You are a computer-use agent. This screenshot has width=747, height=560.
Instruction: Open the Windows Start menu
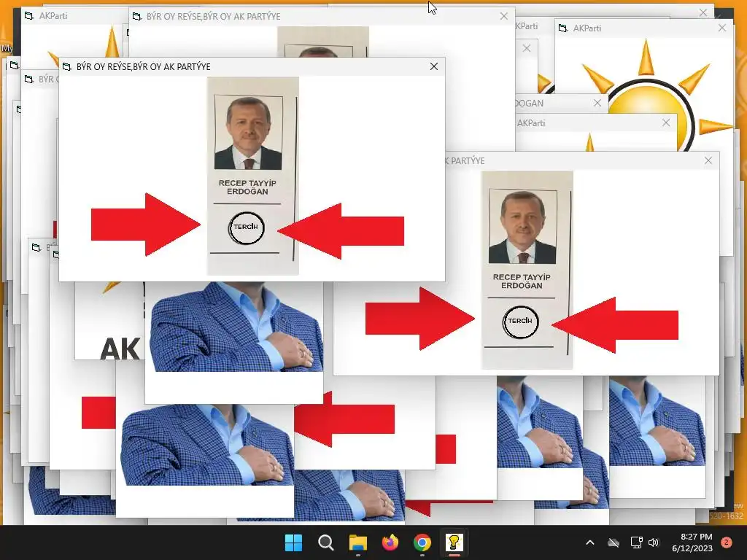293,542
